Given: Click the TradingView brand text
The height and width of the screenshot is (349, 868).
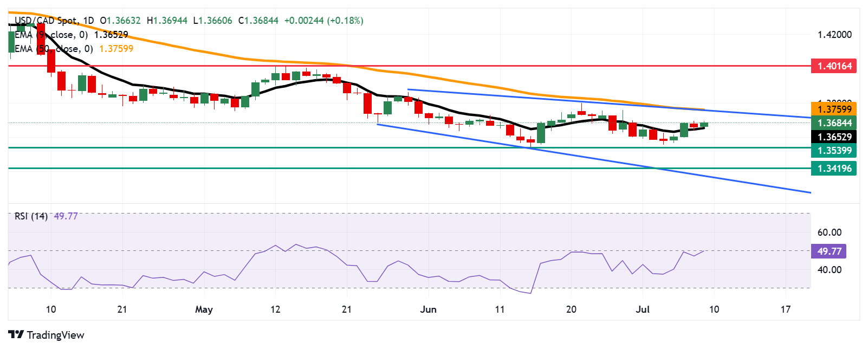Looking at the screenshot, I should pos(56,335).
